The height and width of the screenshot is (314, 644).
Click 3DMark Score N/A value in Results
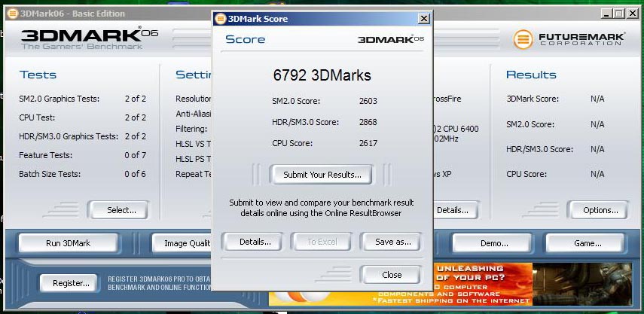tap(597, 99)
